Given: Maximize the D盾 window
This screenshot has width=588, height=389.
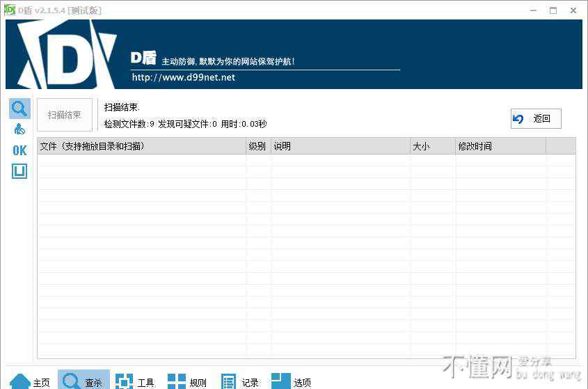Looking at the screenshot, I should point(553,10).
